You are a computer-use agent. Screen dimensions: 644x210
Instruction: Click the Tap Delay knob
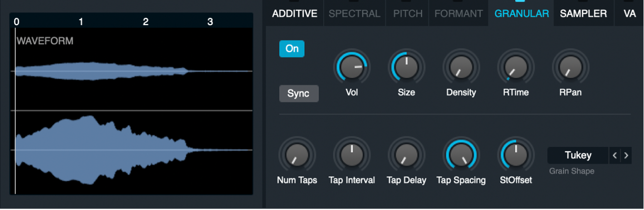[x=406, y=155]
